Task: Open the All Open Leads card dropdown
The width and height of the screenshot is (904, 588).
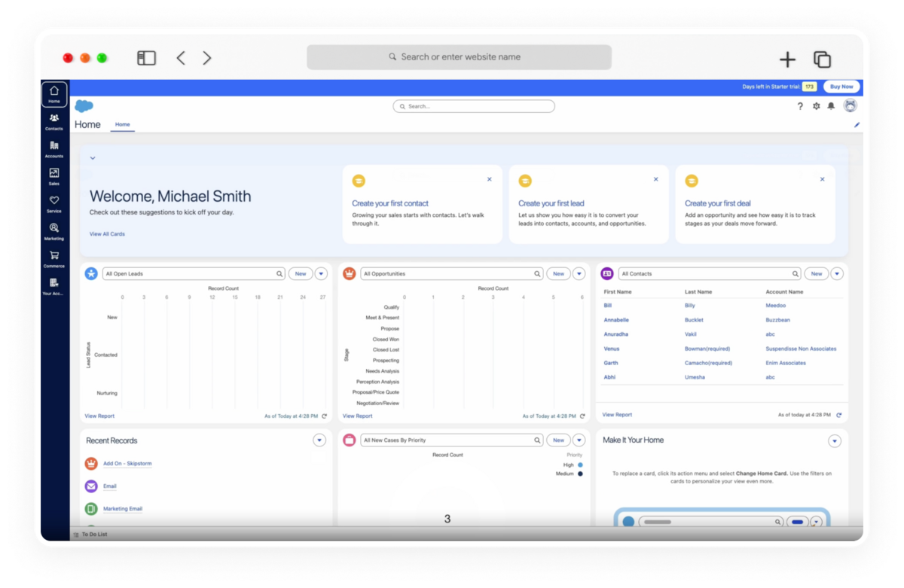Action: (x=322, y=274)
